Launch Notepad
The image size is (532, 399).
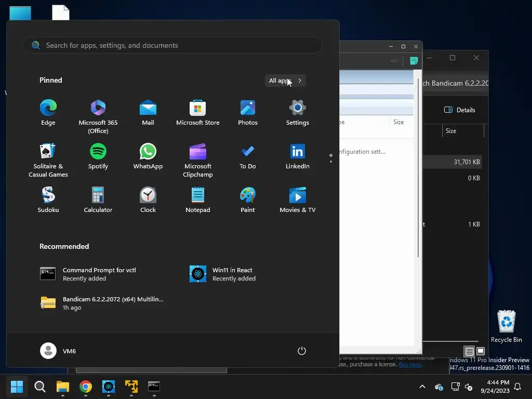click(198, 200)
